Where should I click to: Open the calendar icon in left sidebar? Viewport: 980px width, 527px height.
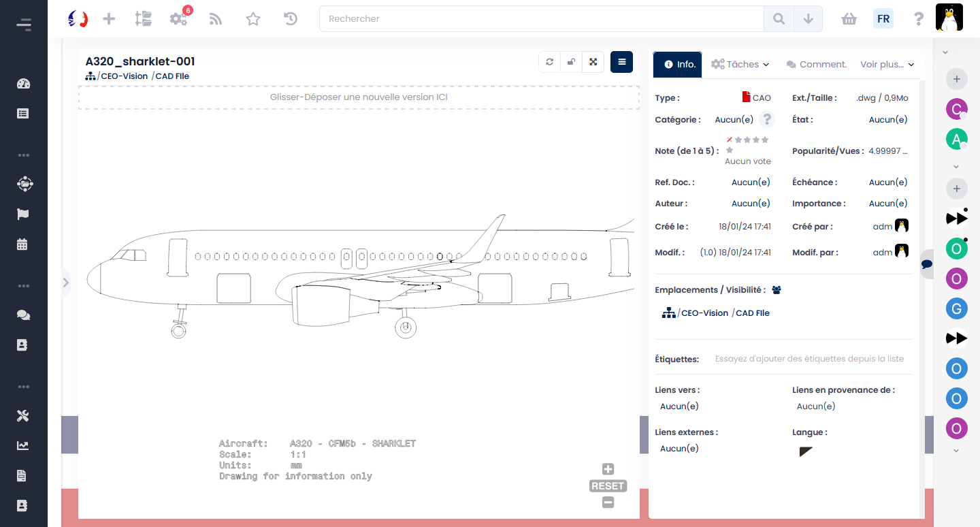pos(23,244)
